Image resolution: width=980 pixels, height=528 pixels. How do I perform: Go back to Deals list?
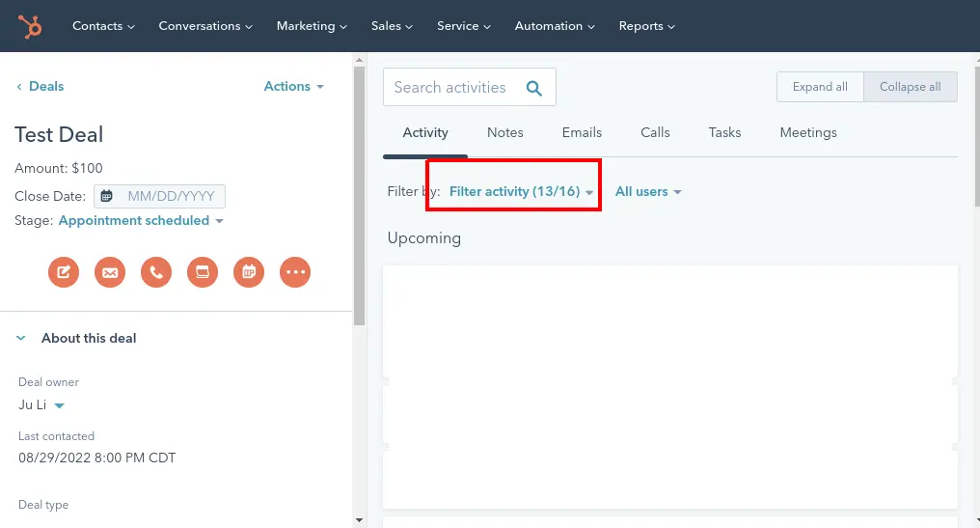tap(40, 86)
